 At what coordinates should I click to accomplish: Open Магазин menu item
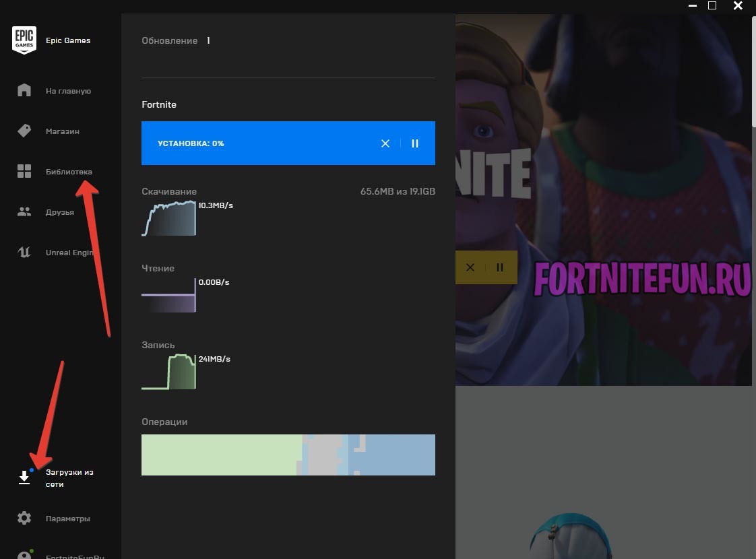(x=63, y=131)
